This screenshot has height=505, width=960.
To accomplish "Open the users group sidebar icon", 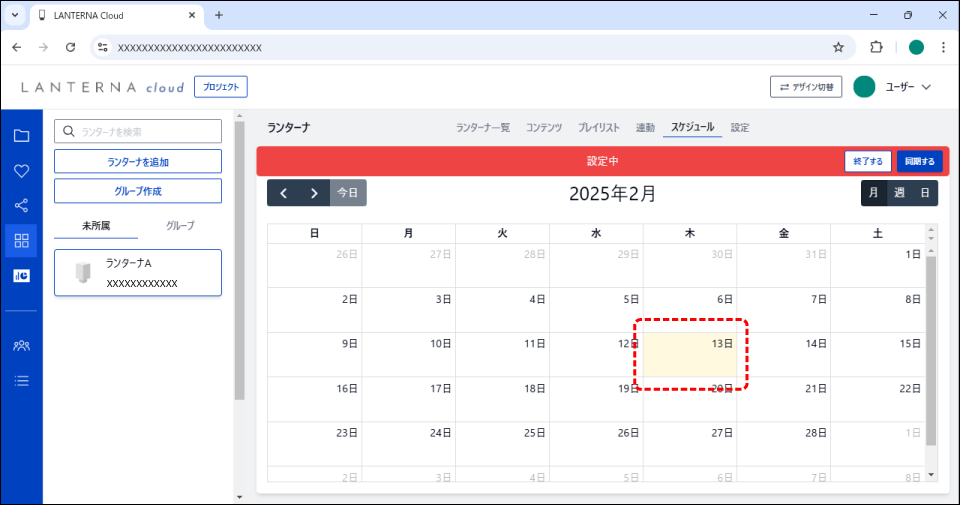I will (x=21, y=345).
